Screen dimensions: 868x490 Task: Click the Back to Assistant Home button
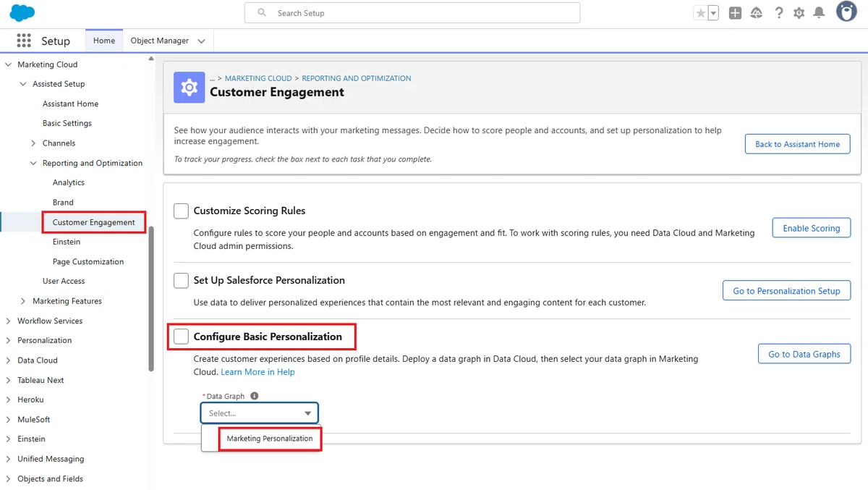[x=797, y=144]
